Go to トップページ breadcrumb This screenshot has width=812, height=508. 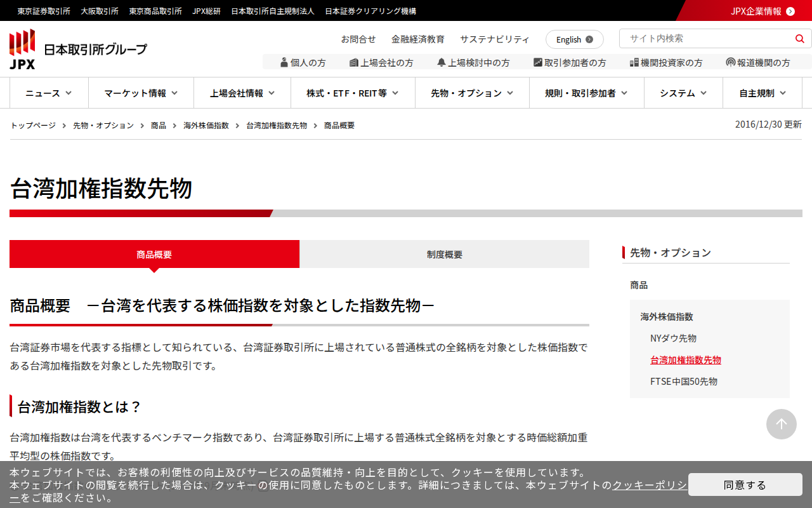[x=33, y=126]
